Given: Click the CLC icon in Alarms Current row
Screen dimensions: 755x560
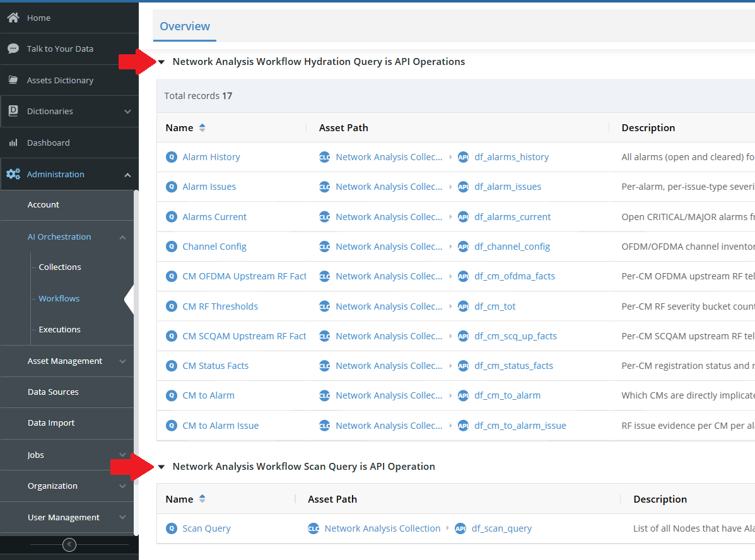Looking at the screenshot, I should tap(325, 217).
